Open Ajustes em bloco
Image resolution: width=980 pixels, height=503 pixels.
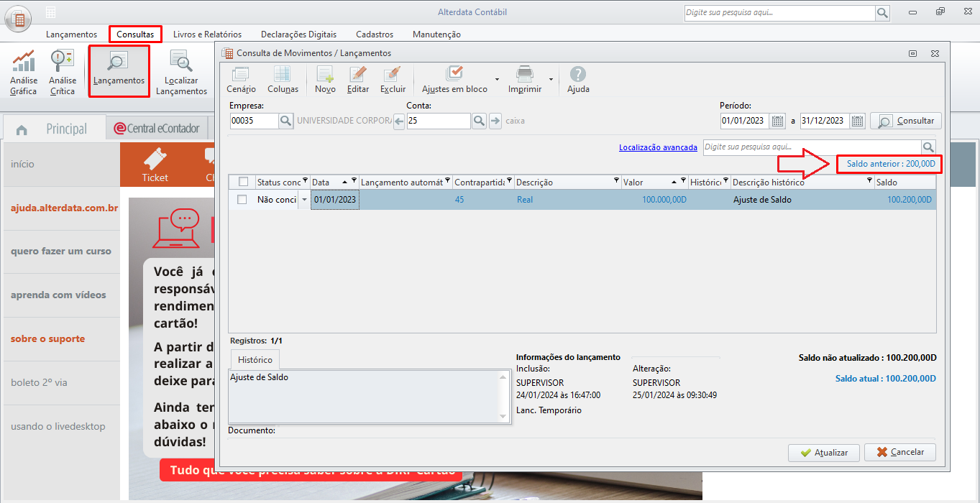[x=454, y=79]
